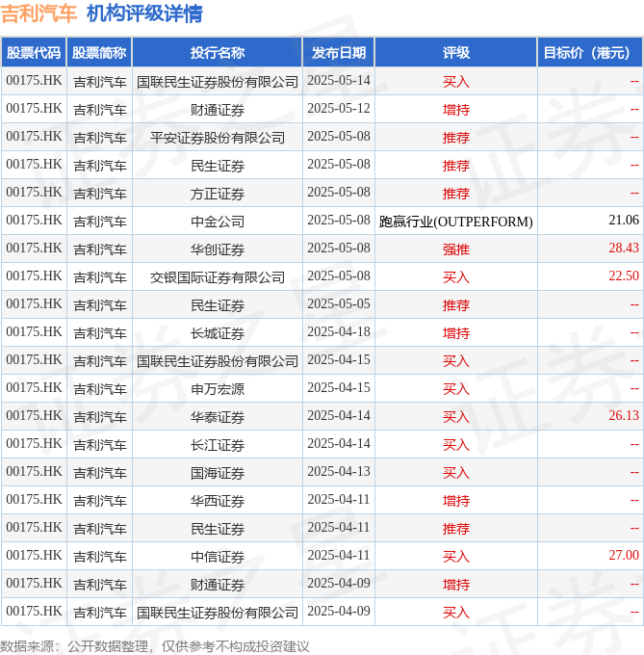Click 长城证券 cell
644x655 pixels.
tap(218, 333)
